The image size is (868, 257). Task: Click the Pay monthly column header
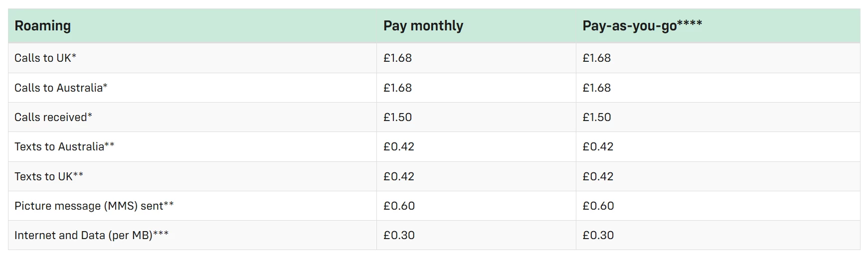tap(423, 26)
